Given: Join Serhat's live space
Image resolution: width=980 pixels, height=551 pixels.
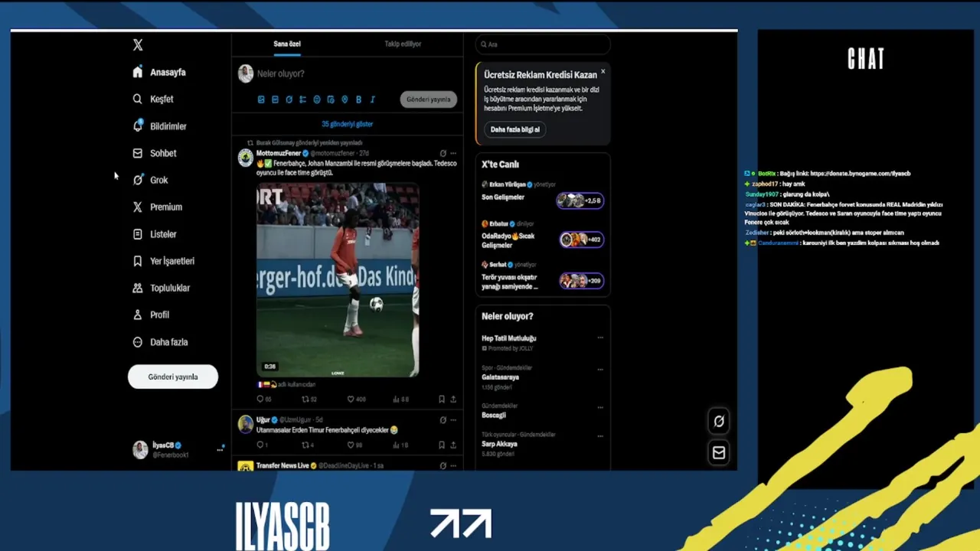Looking at the screenshot, I should [x=581, y=281].
